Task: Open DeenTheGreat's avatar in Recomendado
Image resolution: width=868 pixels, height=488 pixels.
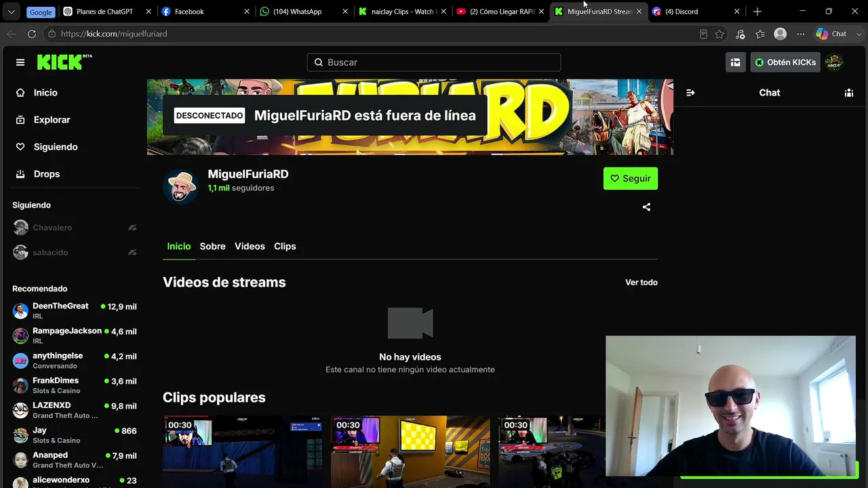Action: [x=20, y=311]
